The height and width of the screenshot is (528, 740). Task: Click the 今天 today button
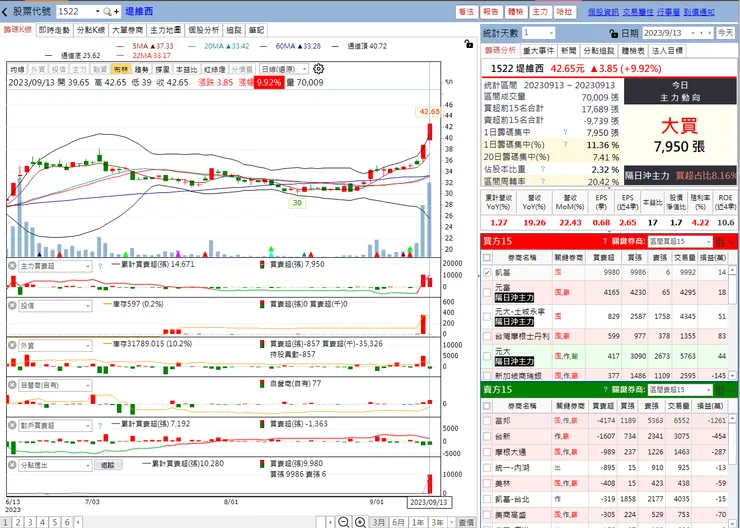(x=725, y=33)
